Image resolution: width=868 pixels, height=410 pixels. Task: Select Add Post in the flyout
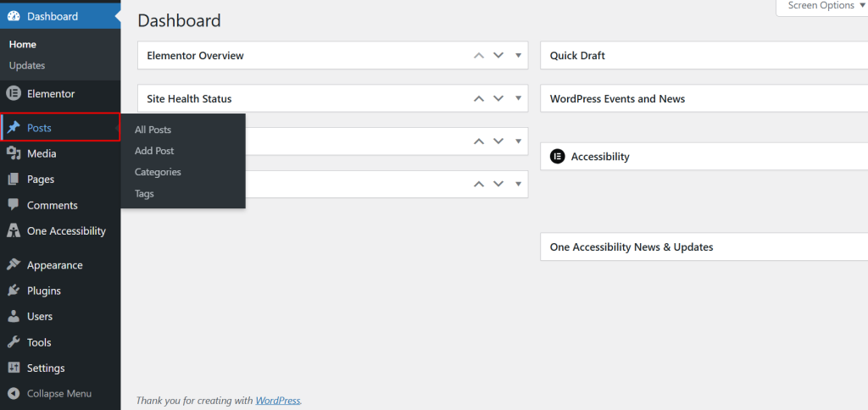point(154,151)
